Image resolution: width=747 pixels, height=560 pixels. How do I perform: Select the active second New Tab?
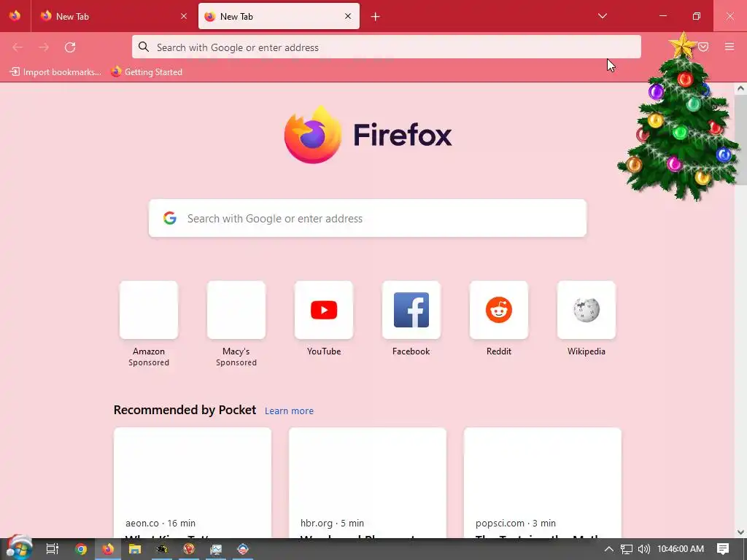click(279, 16)
